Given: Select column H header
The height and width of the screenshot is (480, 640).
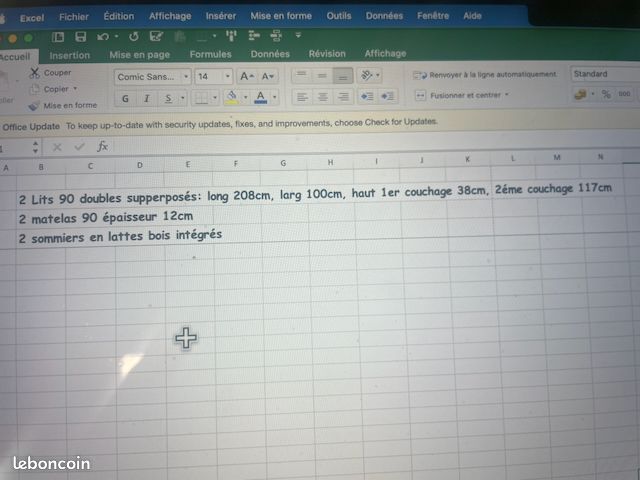Looking at the screenshot, I should pyautogui.click(x=330, y=162).
